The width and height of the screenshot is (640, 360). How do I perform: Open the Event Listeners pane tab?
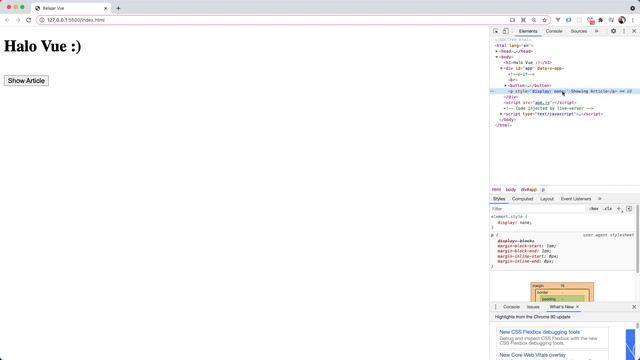[x=576, y=199]
